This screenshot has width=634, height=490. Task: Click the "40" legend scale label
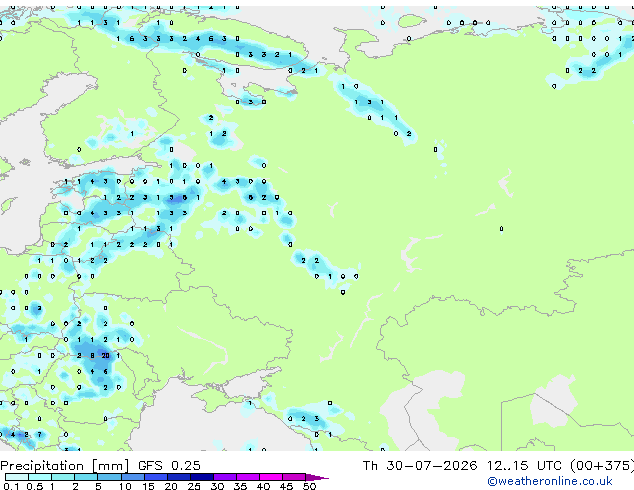click(x=263, y=486)
